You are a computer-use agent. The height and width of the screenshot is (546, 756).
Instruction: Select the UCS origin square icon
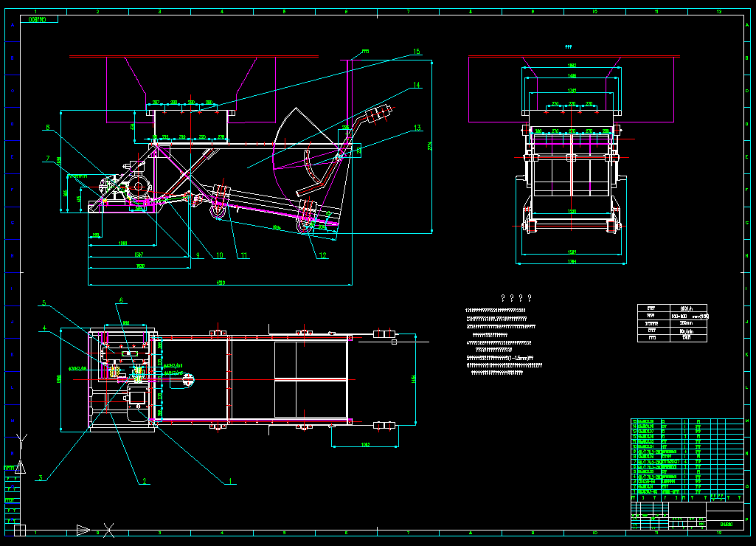click(20, 531)
